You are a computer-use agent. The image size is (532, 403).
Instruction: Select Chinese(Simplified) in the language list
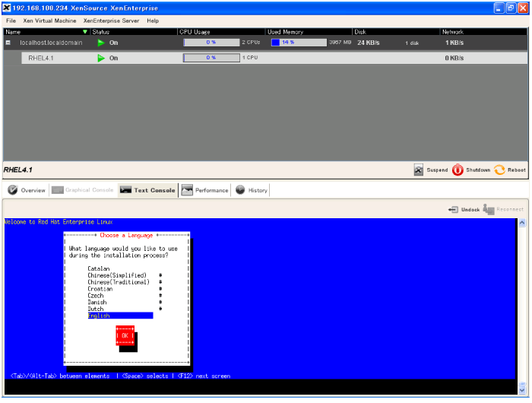117,275
